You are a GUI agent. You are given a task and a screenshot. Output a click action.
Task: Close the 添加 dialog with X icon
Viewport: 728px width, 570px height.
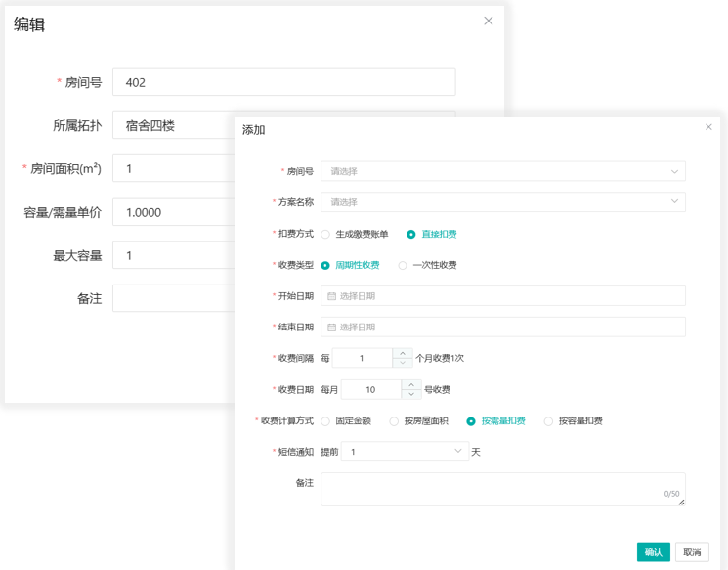(x=708, y=127)
